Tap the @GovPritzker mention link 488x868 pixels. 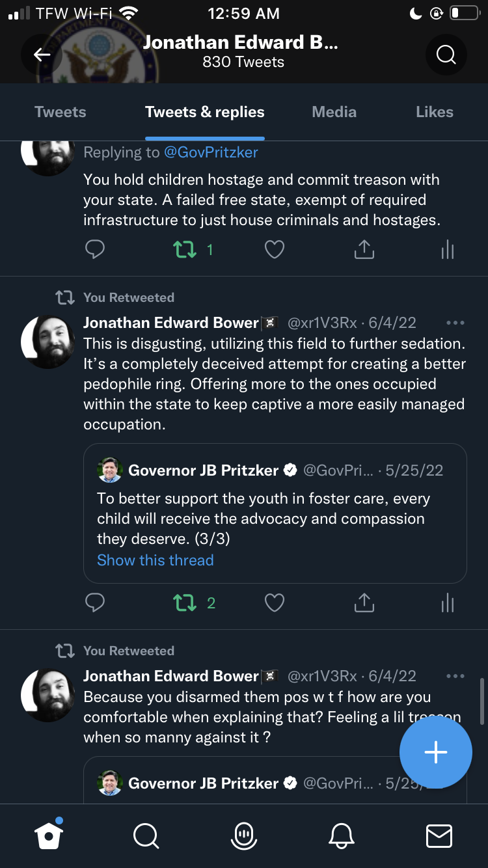pyautogui.click(x=211, y=152)
